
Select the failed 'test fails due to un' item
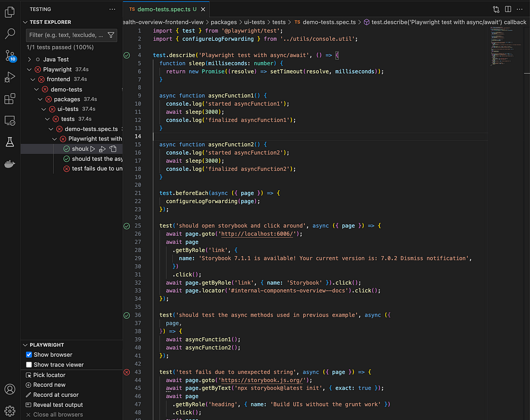(93, 169)
